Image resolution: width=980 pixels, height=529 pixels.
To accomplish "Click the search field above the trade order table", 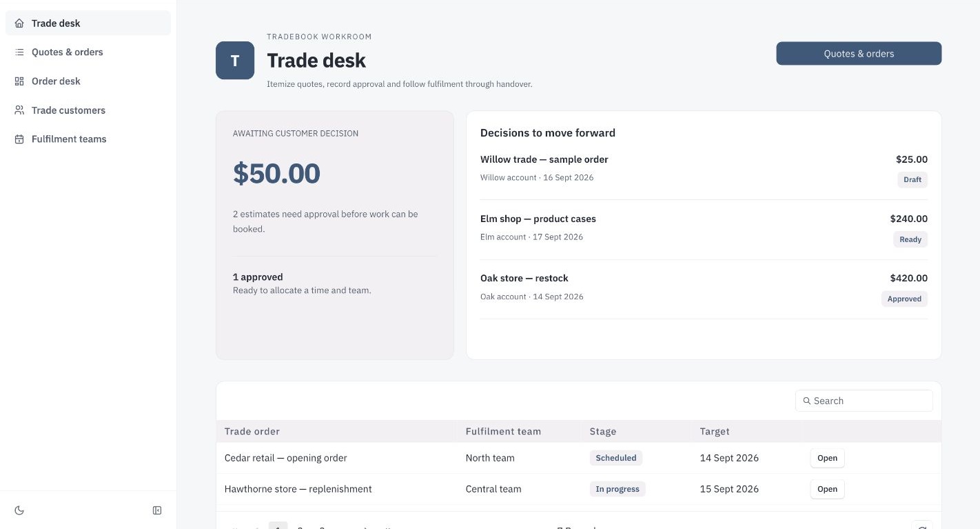I will click(x=864, y=401).
